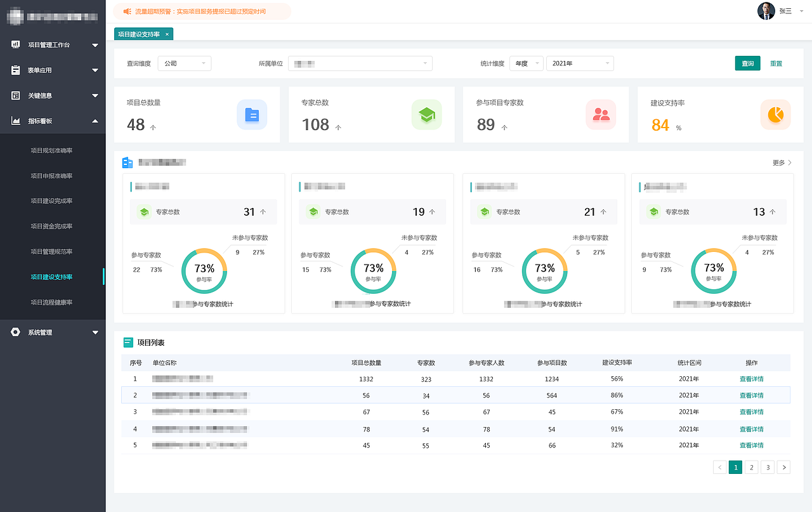Click the 单位名称 column header
Screen dimensions: 812x512
[x=164, y=363]
